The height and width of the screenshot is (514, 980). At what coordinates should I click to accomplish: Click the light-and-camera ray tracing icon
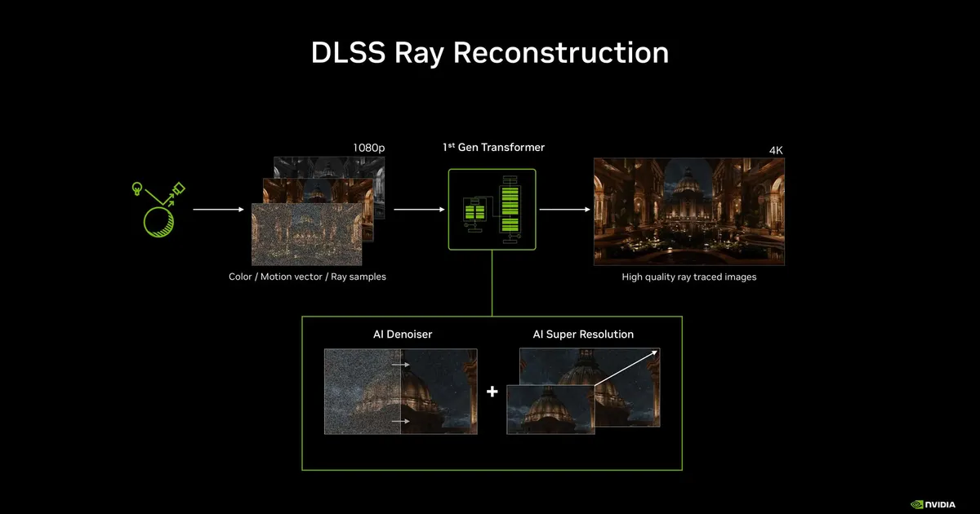[158, 210]
